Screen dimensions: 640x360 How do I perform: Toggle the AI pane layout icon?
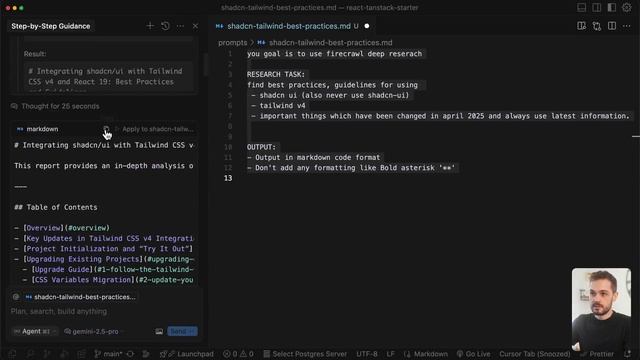click(611, 7)
